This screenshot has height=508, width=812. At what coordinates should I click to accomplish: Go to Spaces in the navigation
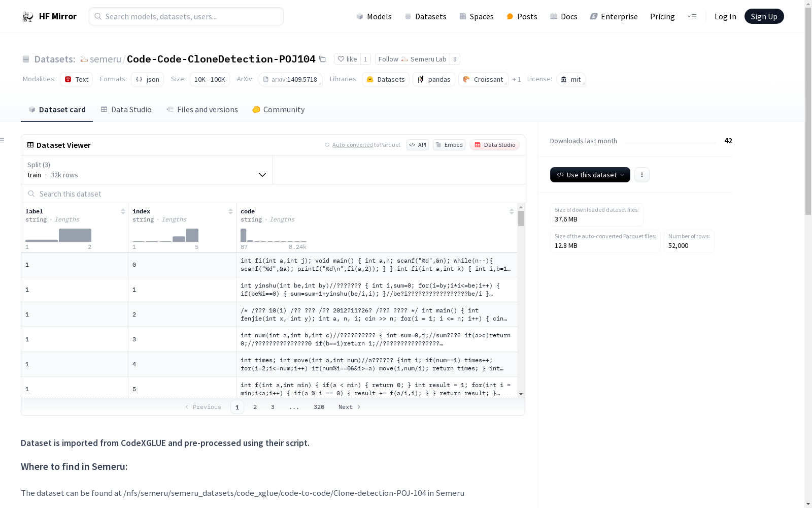[477, 16]
